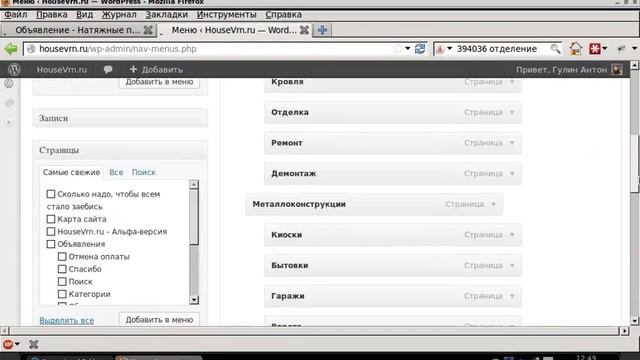Image resolution: width=640 pixels, height=360 pixels.
Task: Click the sidebar expand arrow icon
Action: click(9, 122)
